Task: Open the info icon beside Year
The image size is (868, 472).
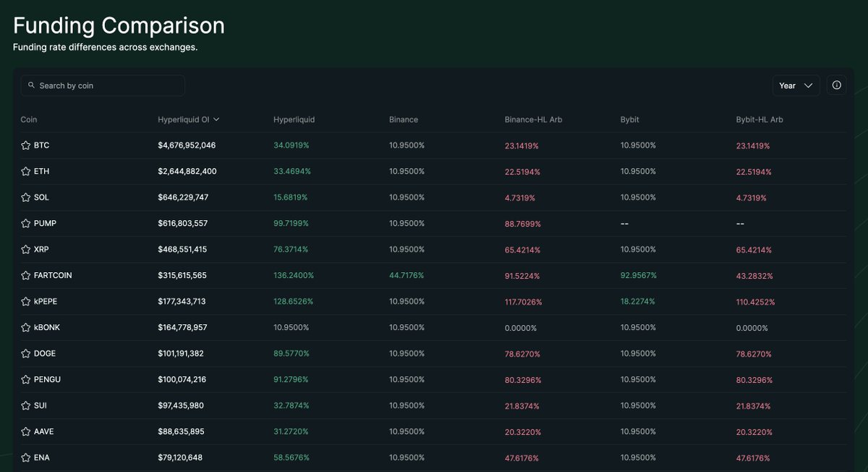Action: coord(837,85)
